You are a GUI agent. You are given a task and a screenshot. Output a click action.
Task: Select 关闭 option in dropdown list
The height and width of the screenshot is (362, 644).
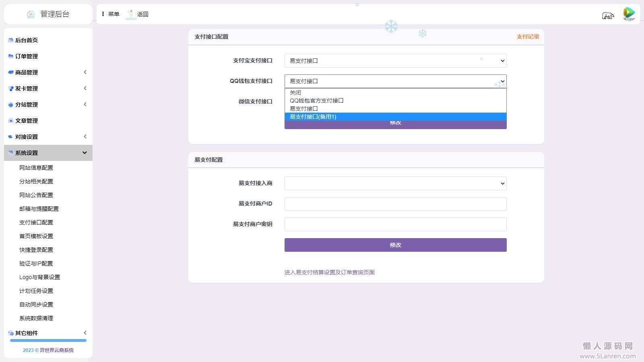[295, 93]
